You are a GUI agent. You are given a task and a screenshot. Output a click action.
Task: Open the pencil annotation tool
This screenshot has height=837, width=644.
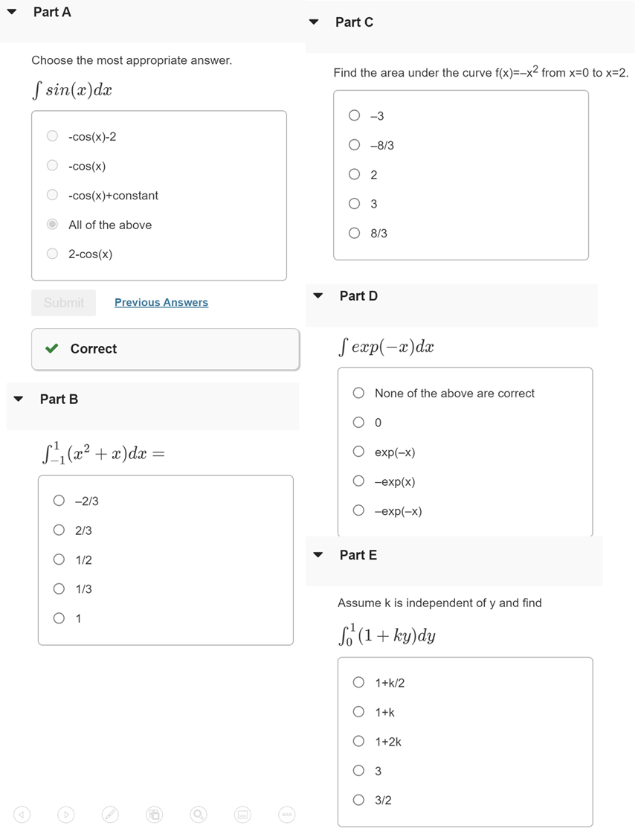coord(109,815)
